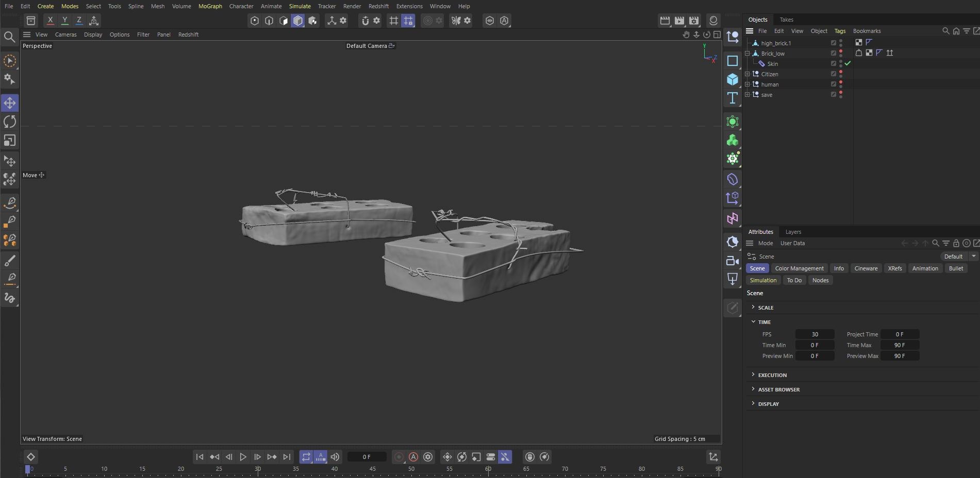Click the Go to End button

point(287,457)
